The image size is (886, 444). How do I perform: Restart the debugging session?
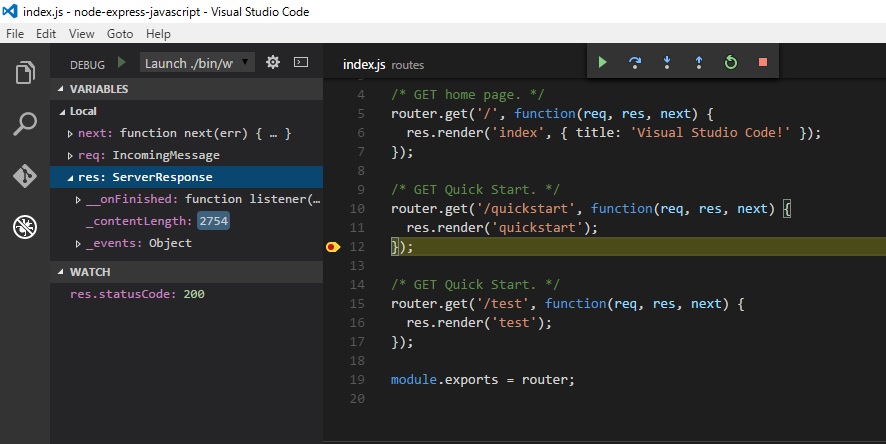click(730, 62)
